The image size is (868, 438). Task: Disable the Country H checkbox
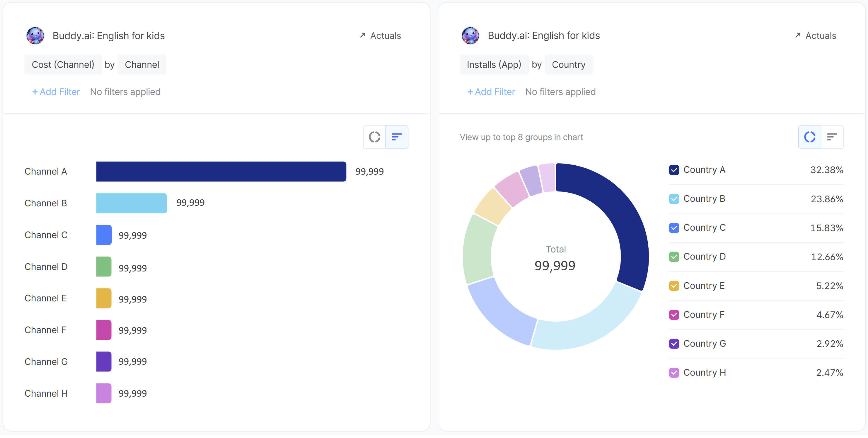[674, 373]
